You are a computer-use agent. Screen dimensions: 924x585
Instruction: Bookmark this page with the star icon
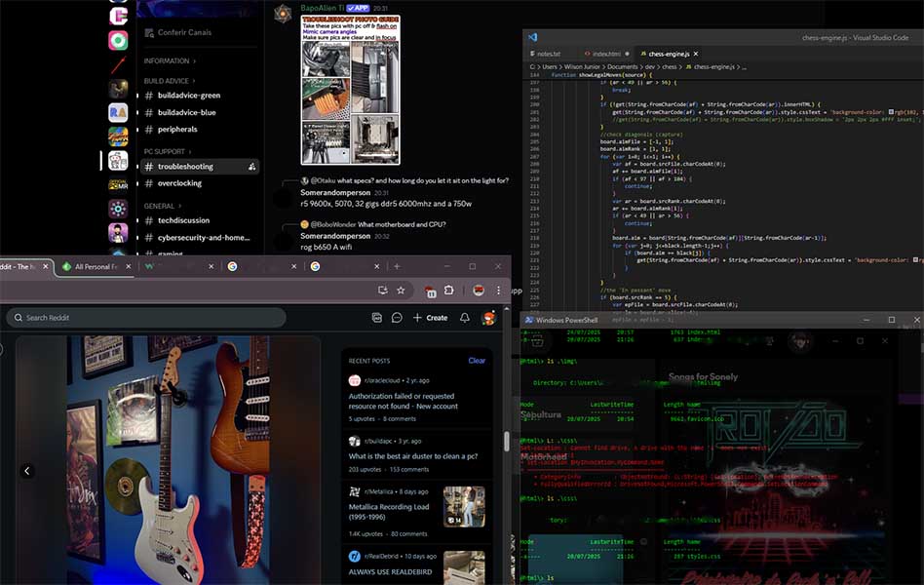(401, 291)
